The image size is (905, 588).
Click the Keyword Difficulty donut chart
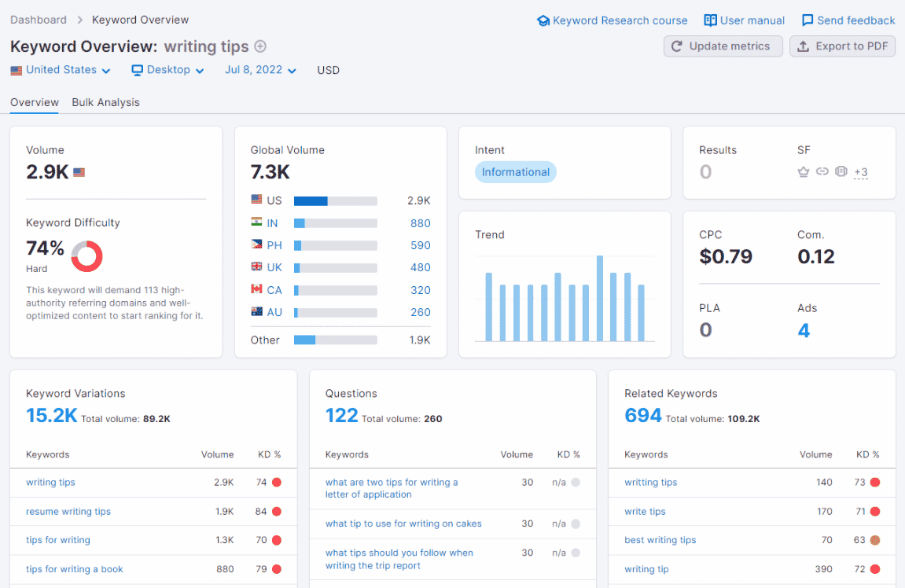pos(86,256)
